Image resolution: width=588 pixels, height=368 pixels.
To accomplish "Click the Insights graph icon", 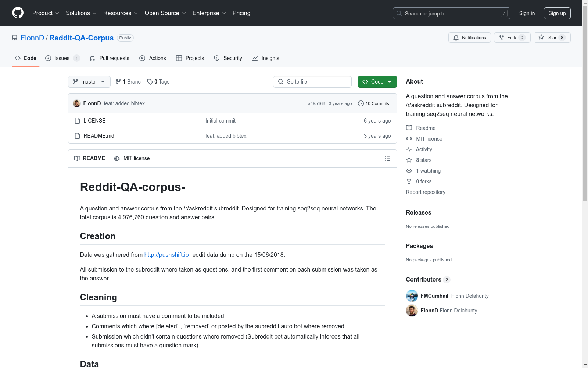I will coord(255,58).
